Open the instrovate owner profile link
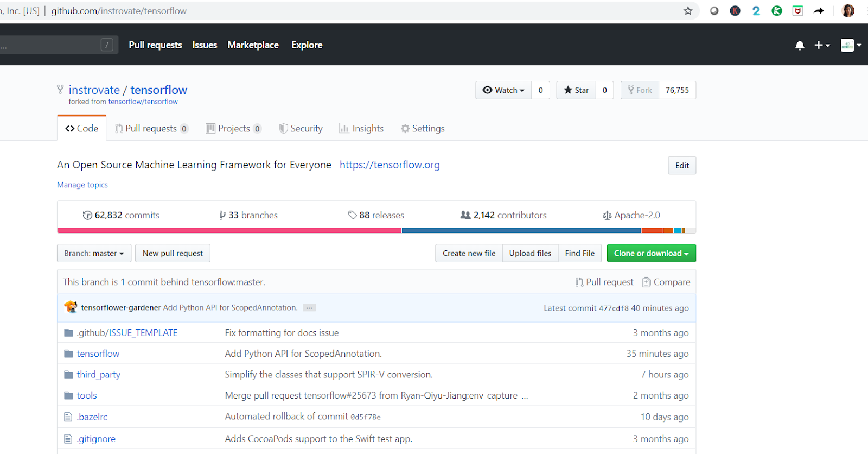 (x=94, y=90)
